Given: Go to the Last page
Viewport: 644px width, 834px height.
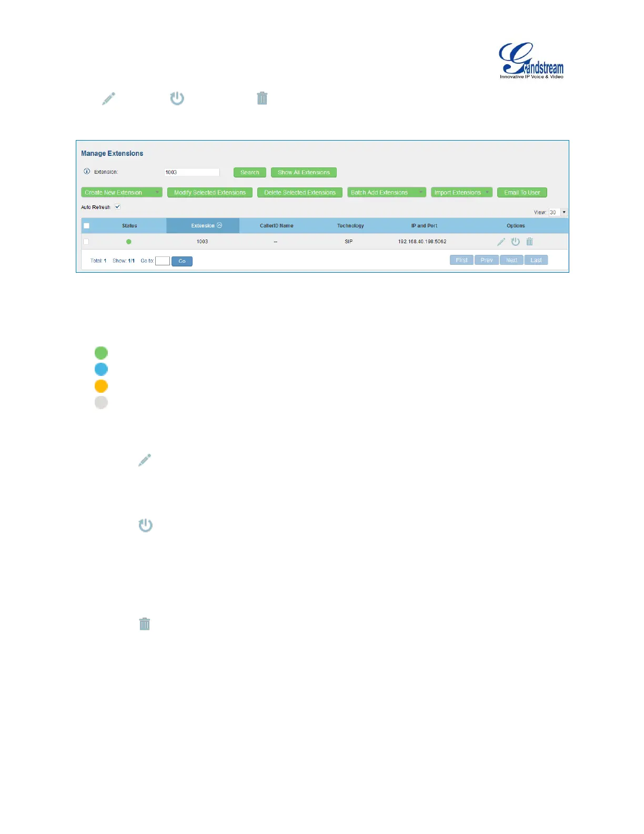Looking at the screenshot, I should [x=536, y=260].
